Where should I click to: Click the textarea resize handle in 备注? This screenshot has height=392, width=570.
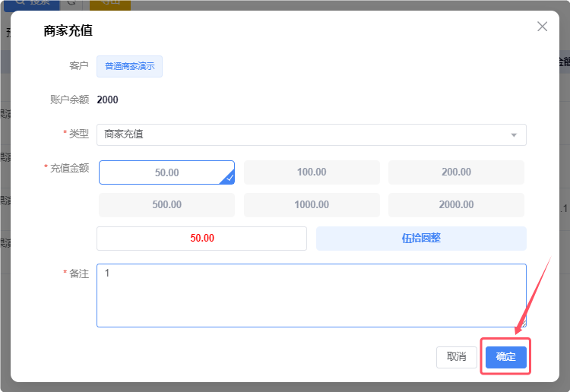tap(523, 324)
